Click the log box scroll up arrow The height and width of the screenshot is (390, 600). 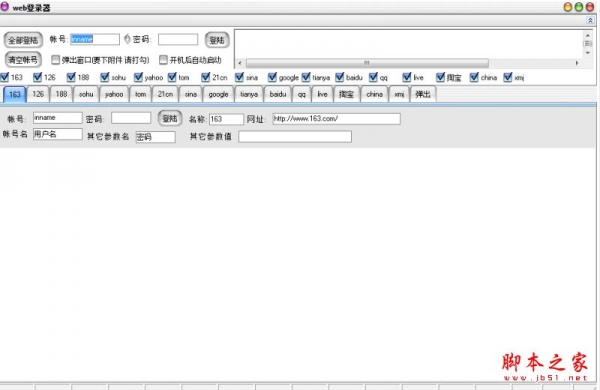coord(588,35)
